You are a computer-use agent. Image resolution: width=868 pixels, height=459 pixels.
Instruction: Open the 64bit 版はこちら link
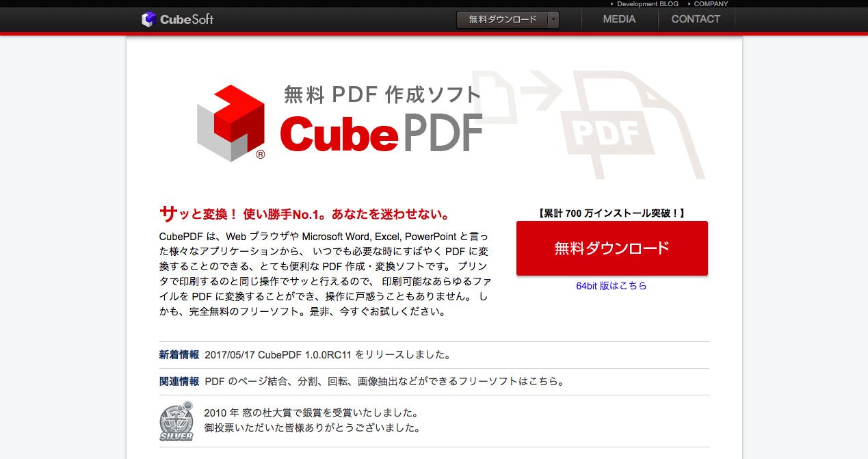pyautogui.click(x=611, y=286)
